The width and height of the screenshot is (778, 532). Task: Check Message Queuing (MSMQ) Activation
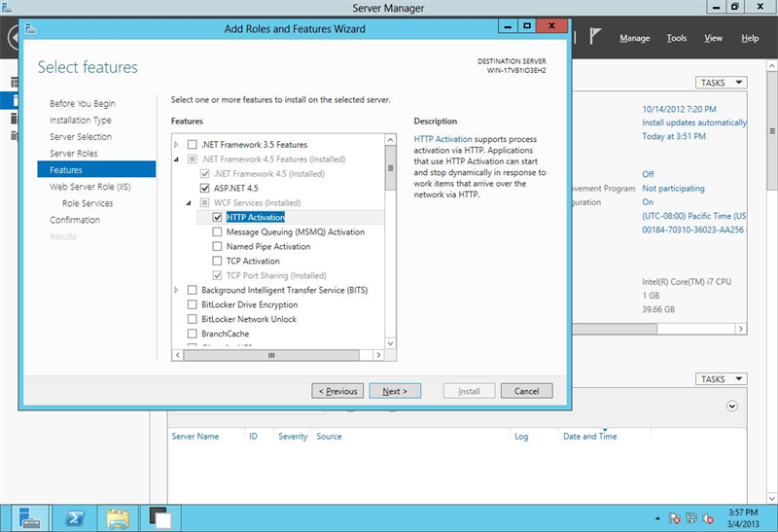[217, 231]
